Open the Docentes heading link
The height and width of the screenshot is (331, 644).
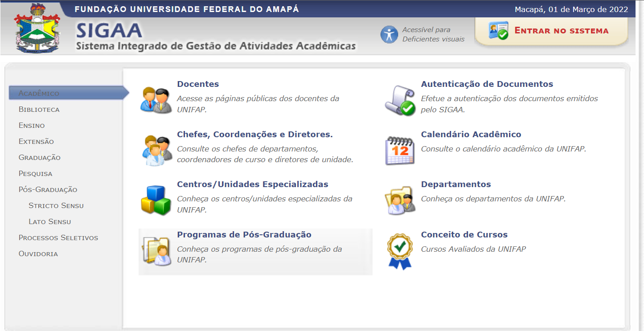(x=198, y=84)
